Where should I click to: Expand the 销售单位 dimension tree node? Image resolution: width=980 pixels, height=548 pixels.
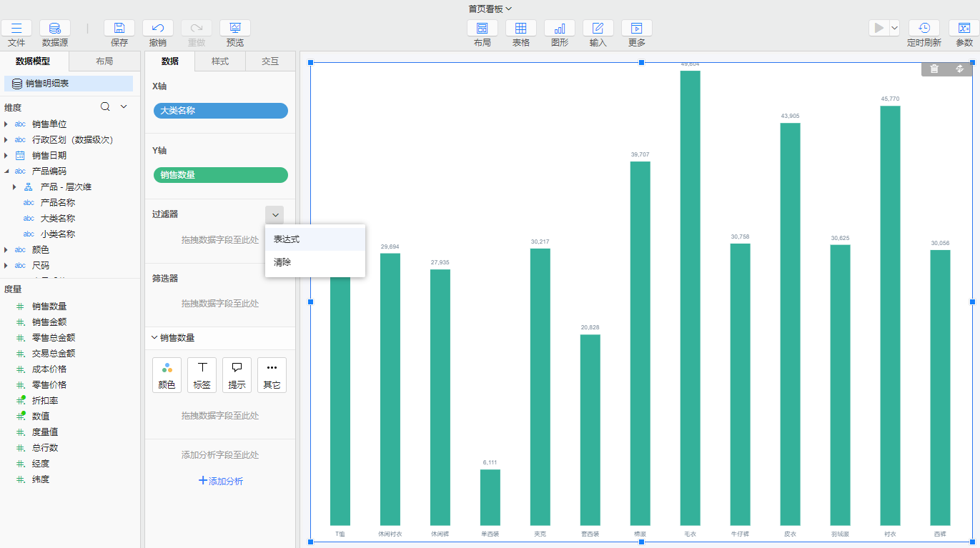point(6,124)
